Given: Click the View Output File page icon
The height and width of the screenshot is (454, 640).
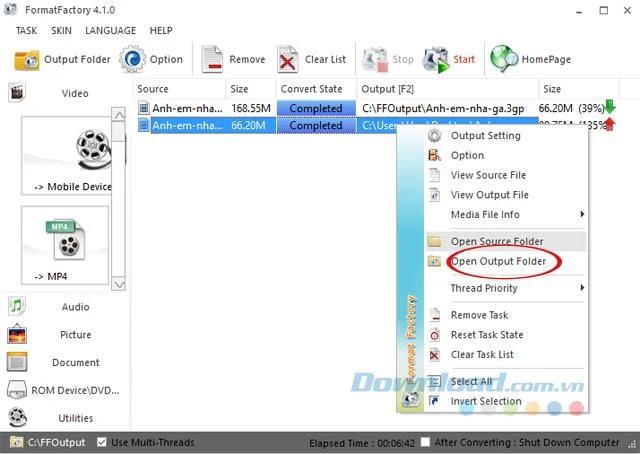Looking at the screenshot, I should click(434, 195).
